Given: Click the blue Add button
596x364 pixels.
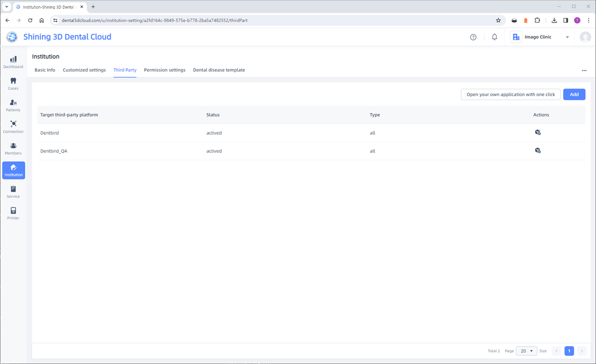Looking at the screenshot, I should click(x=574, y=94).
